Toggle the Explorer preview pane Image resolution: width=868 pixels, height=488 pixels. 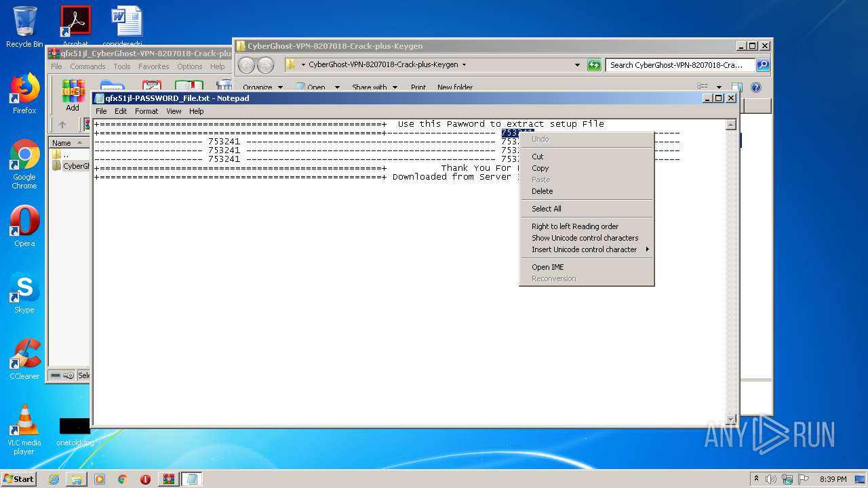click(737, 87)
